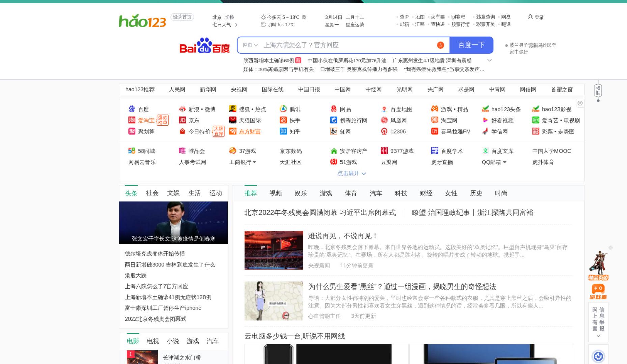The height and width of the screenshot is (364, 627).
Task: Select the 科技 feed tab
Action: click(401, 193)
